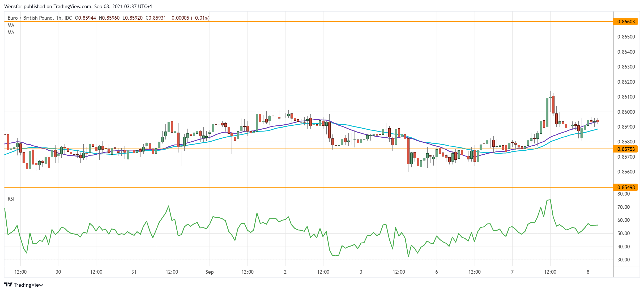Viewport: 644px width, 292px height.
Task: Click the Euro / British Pound symbol title
Action: click(x=30, y=18)
